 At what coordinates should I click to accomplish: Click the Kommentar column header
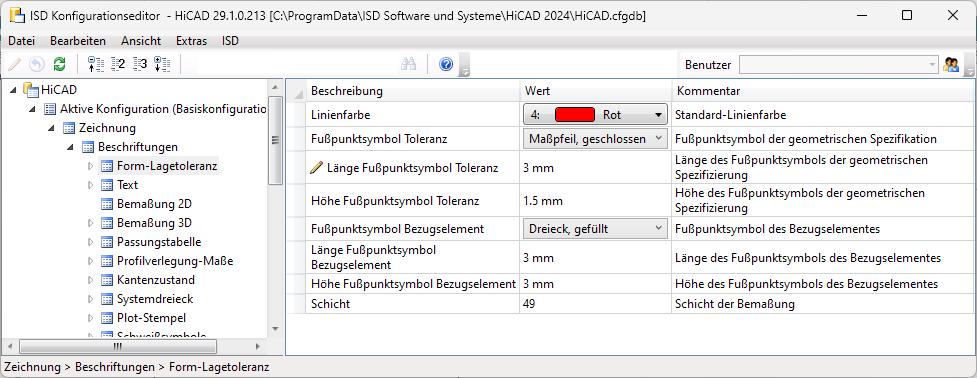click(x=822, y=92)
